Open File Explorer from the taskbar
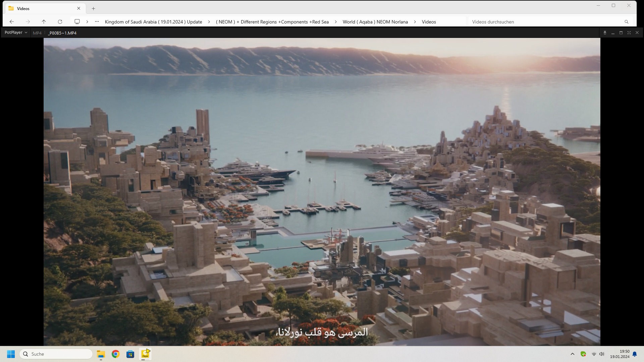Screen dimensions: 644x362 (x=101, y=354)
